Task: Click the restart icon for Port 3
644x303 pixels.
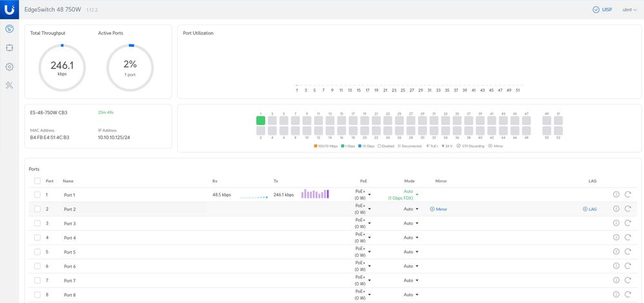Action: (x=627, y=223)
